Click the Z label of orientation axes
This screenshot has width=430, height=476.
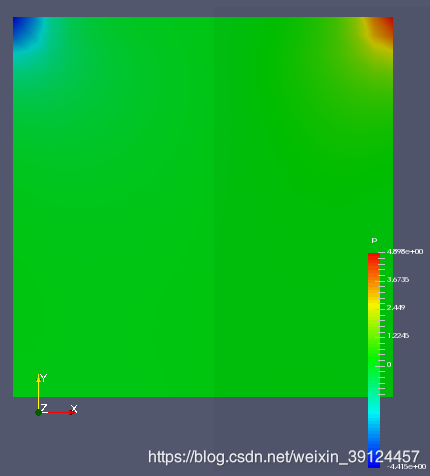point(44,408)
